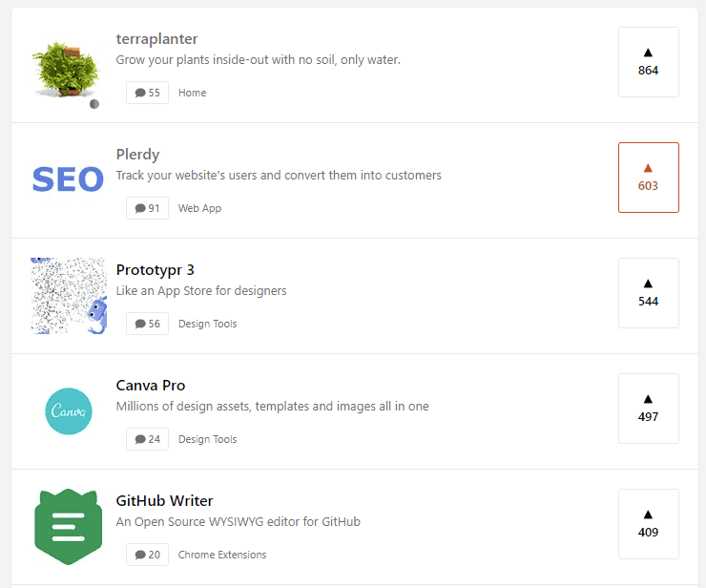Open the Web App topic tag
706x588 pixels.
[199, 208]
